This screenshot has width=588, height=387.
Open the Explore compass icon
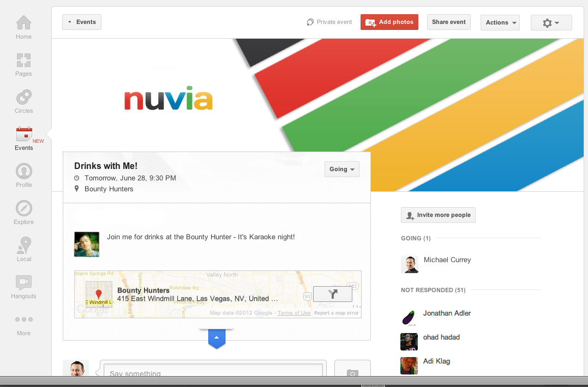[x=23, y=212]
